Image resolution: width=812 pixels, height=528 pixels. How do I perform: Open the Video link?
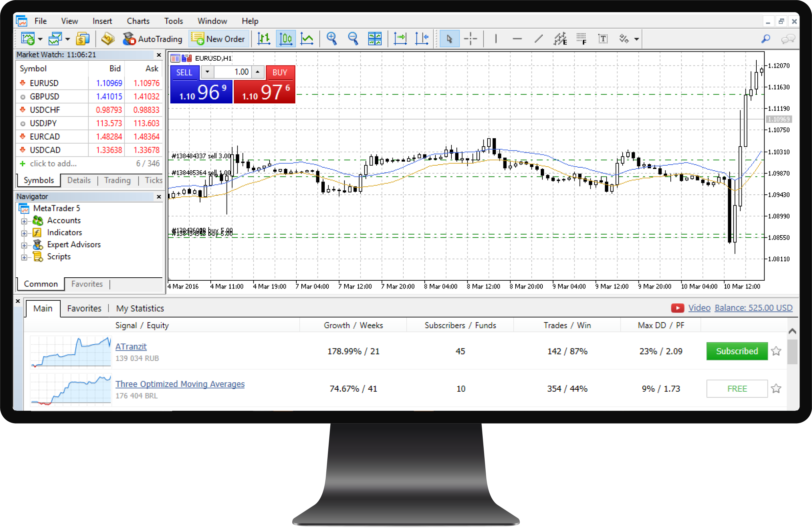click(x=699, y=308)
